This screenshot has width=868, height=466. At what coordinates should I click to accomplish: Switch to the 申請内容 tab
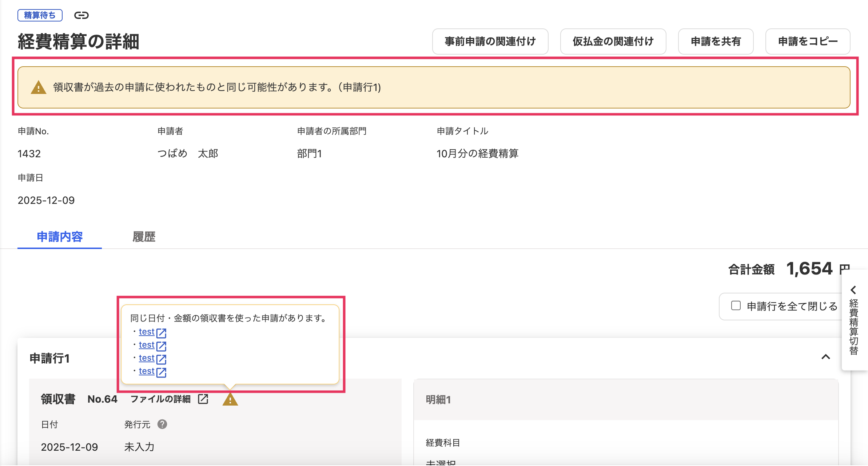click(60, 237)
